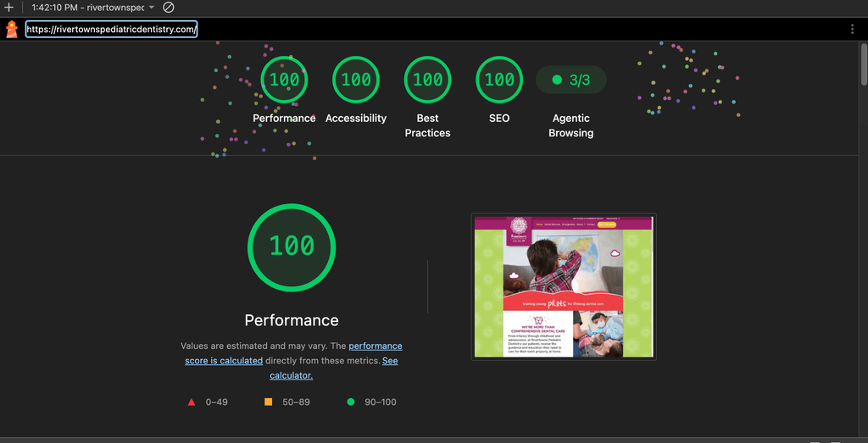Open the three-dot tools menu
868x443 pixels.
coord(852,30)
